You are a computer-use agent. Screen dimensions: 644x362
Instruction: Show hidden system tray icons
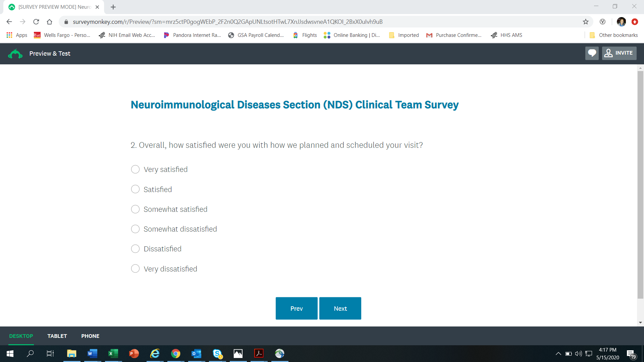[558, 354]
